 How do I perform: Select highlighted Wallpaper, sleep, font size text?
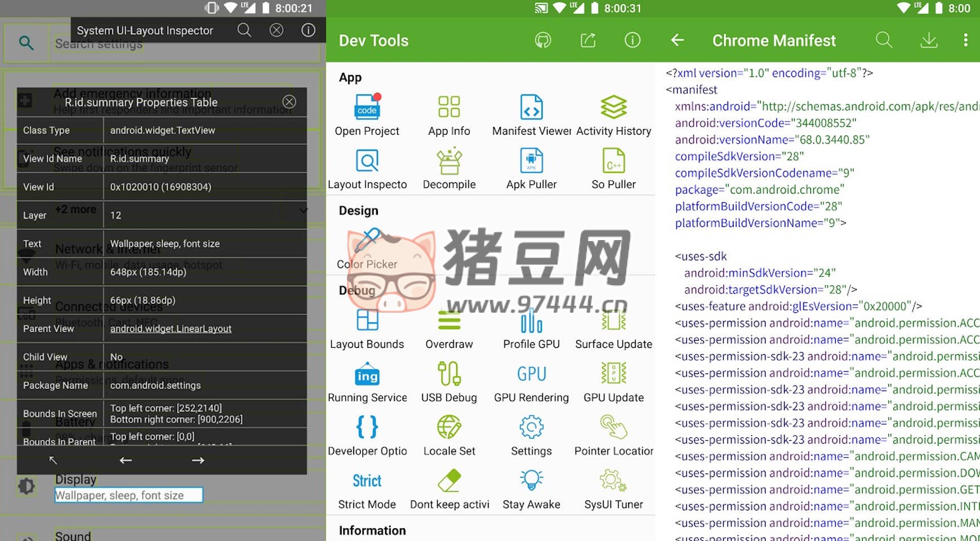pyautogui.click(x=128, y=495)
